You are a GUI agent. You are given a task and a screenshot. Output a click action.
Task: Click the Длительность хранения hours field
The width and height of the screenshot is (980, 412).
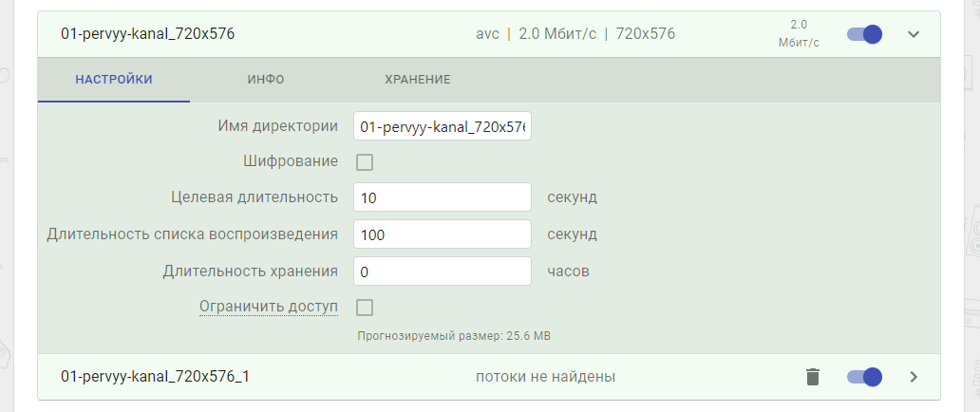(x=443, y=272)
